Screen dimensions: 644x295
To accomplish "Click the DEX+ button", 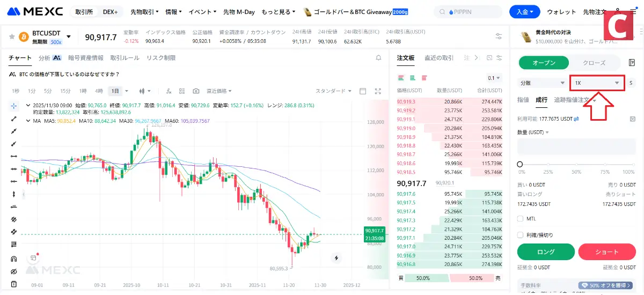I will [x=111, y=11].
